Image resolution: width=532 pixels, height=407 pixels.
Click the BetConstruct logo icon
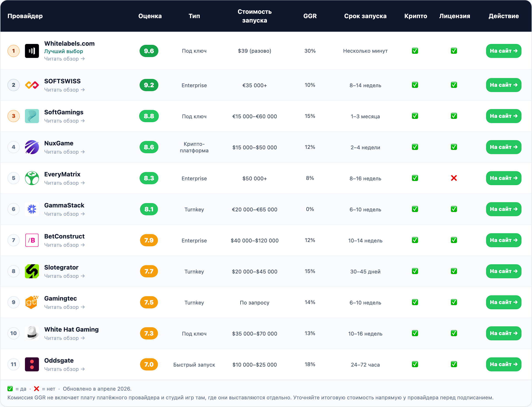tap(32, 240)
